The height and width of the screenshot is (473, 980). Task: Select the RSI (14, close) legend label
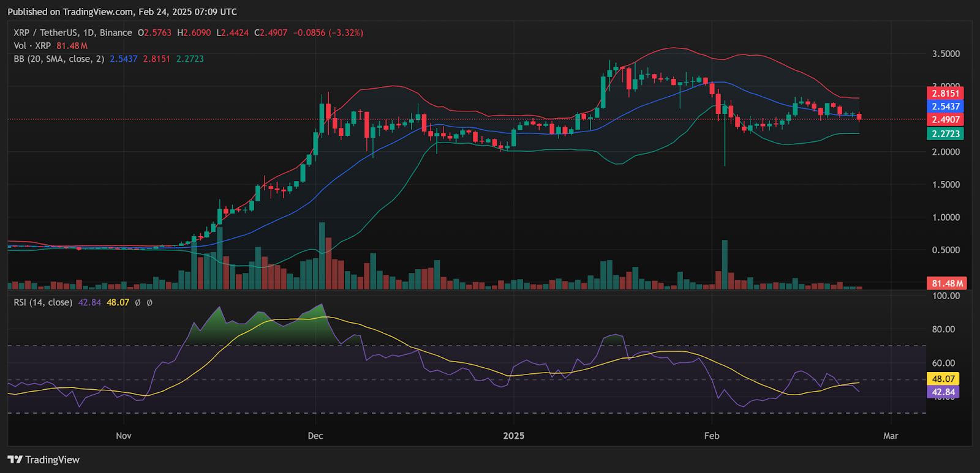click(x=43, y=302)
